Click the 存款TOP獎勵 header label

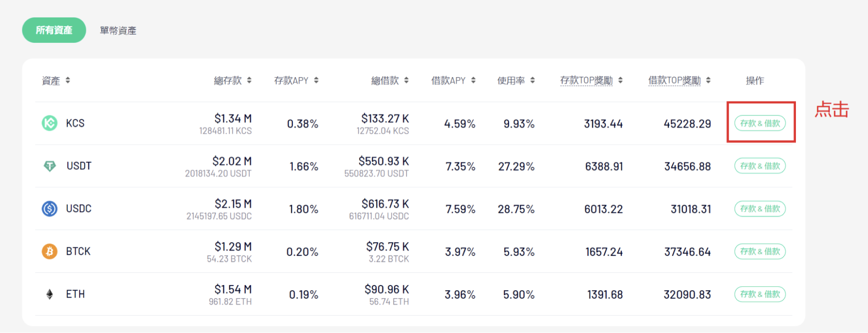(x=586, y=81)
